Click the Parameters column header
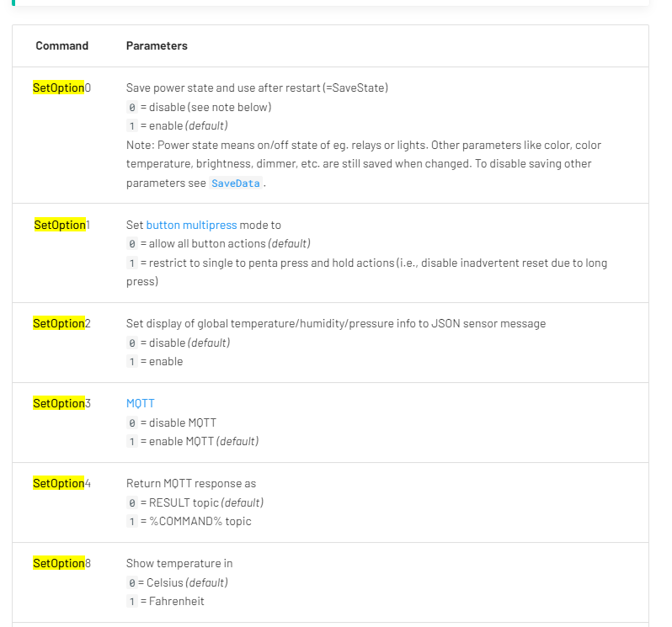This screenshot has height=627, width=672. [157, 45]
